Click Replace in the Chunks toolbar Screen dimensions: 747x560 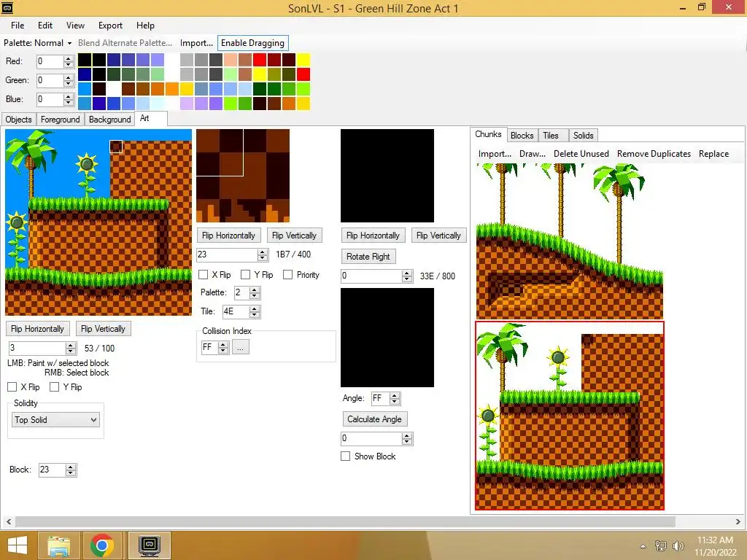coord(713,154)
